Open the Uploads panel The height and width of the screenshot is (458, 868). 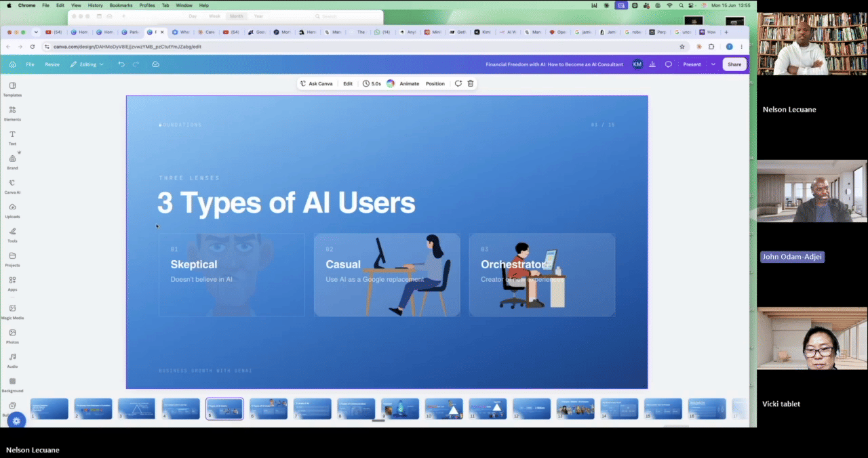coord(12,211)
